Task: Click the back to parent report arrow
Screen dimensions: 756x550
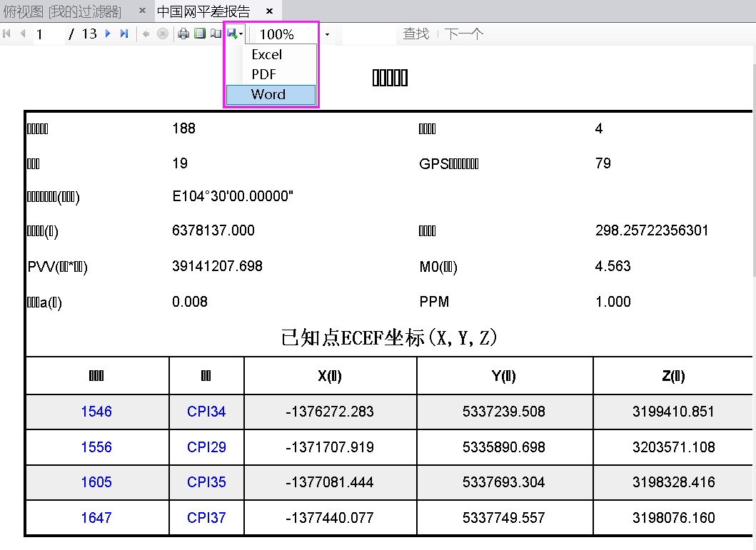Action: coord(145,34)
